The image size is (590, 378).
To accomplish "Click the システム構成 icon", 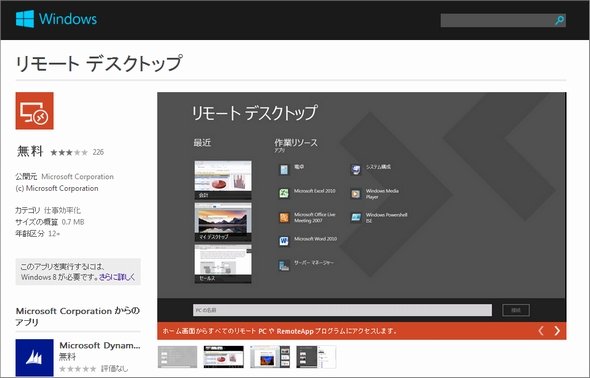I will [356, 170].
